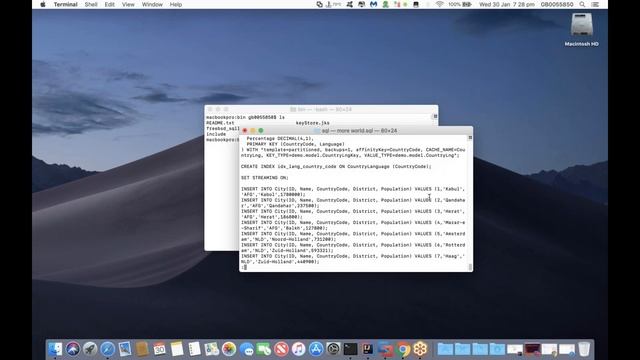Open Shell menu
Image resolution: width=640 pixels, height=360 pixels.
pyautogui.click(x=91, y=4)
